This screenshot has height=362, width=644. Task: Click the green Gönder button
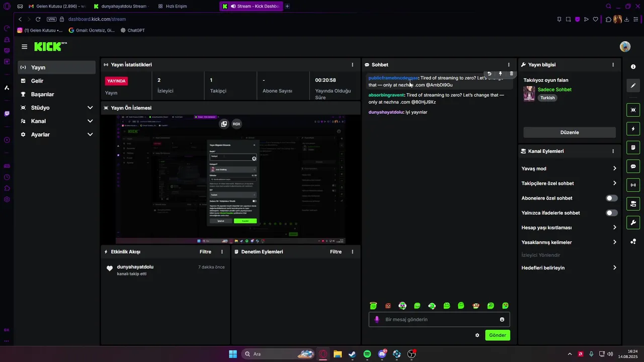[x=498, y=335]
